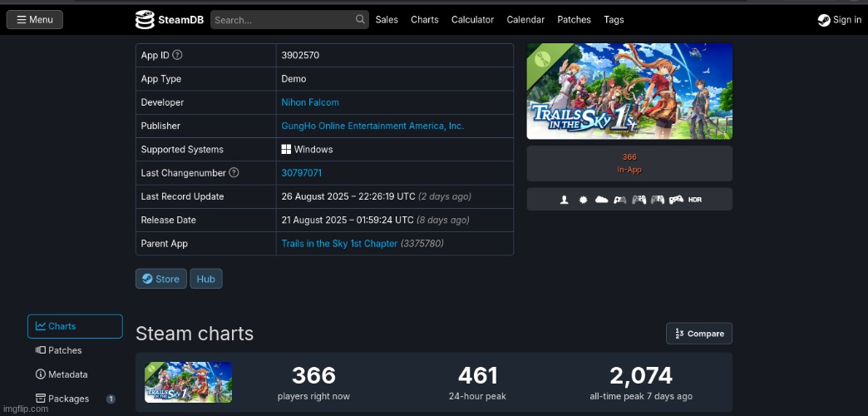Open the Nihon Falcom developer link
The height and width of the screenshot is (416, 868).
(310, 102)
